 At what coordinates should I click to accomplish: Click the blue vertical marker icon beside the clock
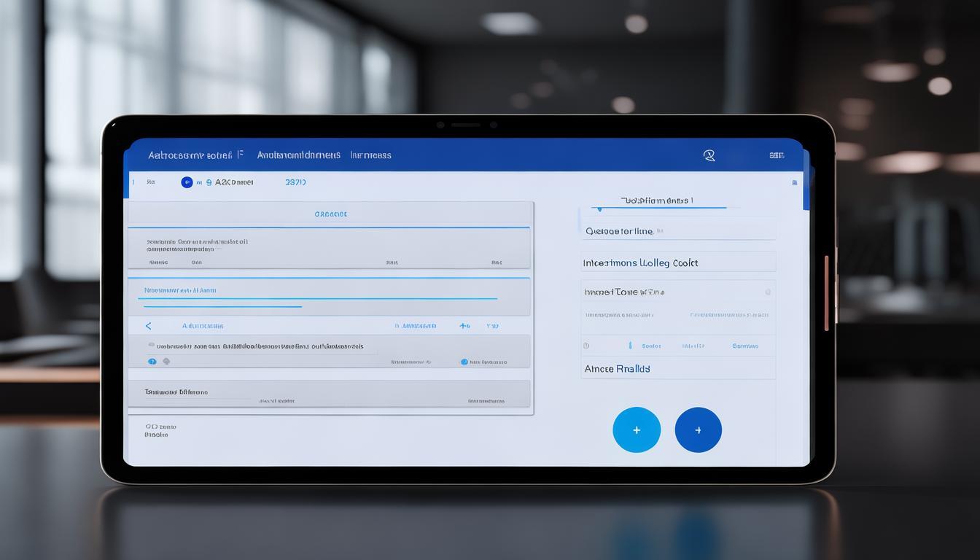630,346
